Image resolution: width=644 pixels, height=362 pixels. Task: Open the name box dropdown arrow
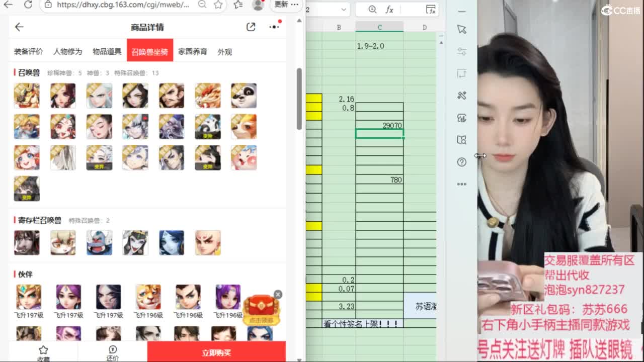click(x=344, y=10)
